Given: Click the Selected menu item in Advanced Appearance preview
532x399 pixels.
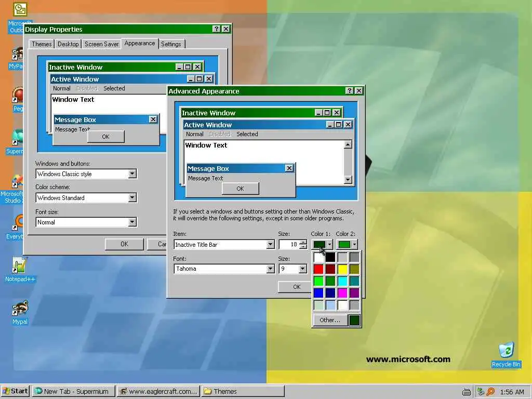Looking at the screenshot, I should coord(247,134).
